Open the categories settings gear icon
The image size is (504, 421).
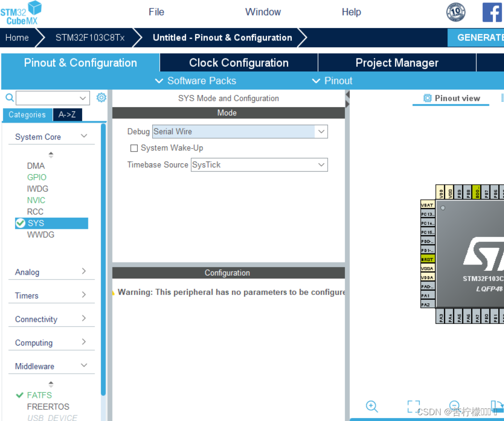[101, 98]
